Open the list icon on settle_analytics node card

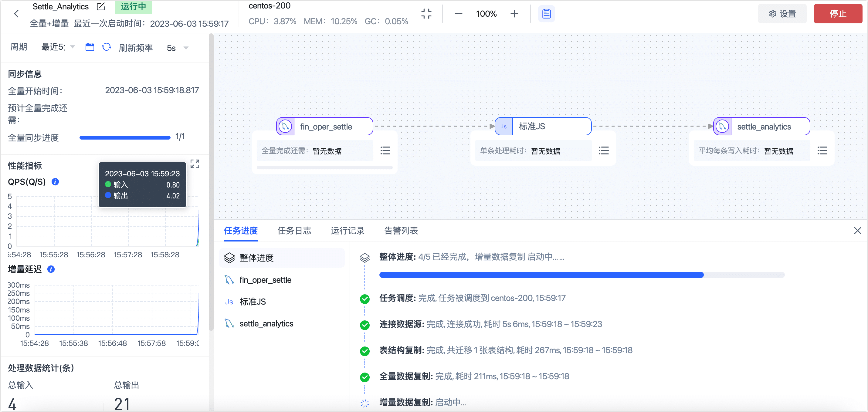pyautogui.click(x=822, y=150)
